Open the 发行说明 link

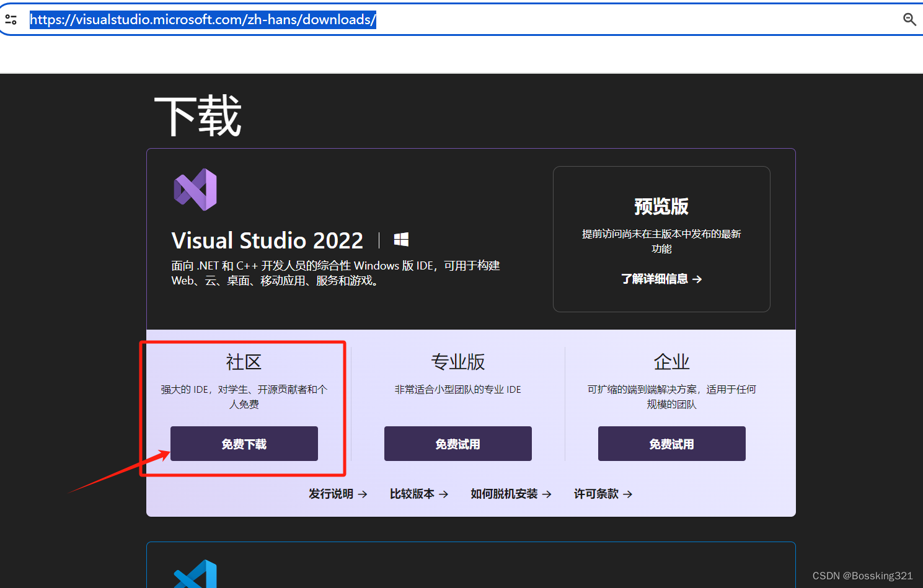[x=338, y=494]
